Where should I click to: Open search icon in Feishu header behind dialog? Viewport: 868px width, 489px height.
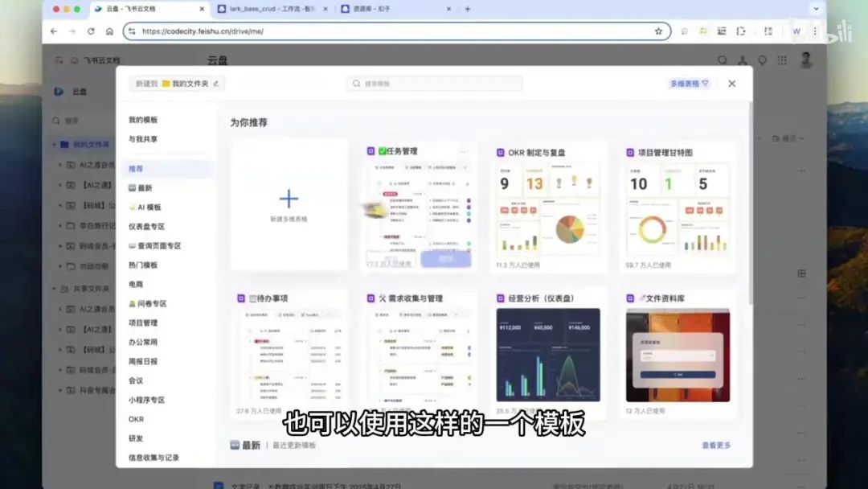coord(722,60)
